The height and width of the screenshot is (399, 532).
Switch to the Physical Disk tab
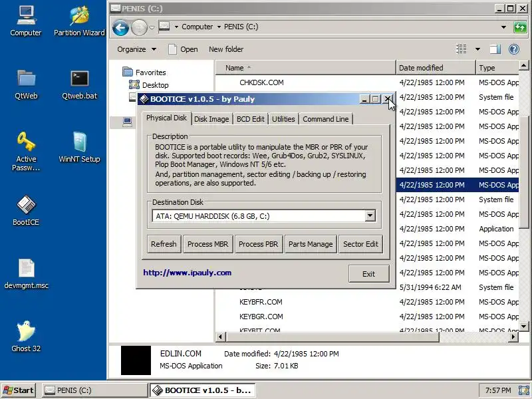click(166, 118)
